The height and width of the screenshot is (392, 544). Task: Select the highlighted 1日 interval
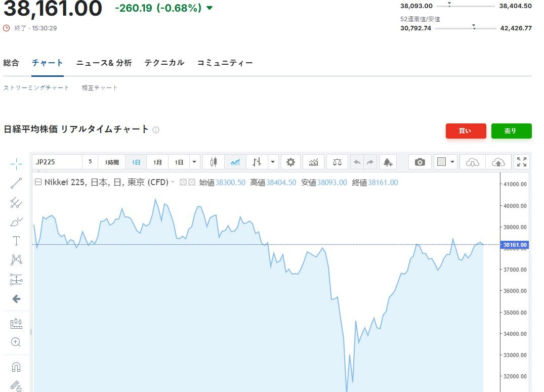pyautogui.click(x=136, y=162)
